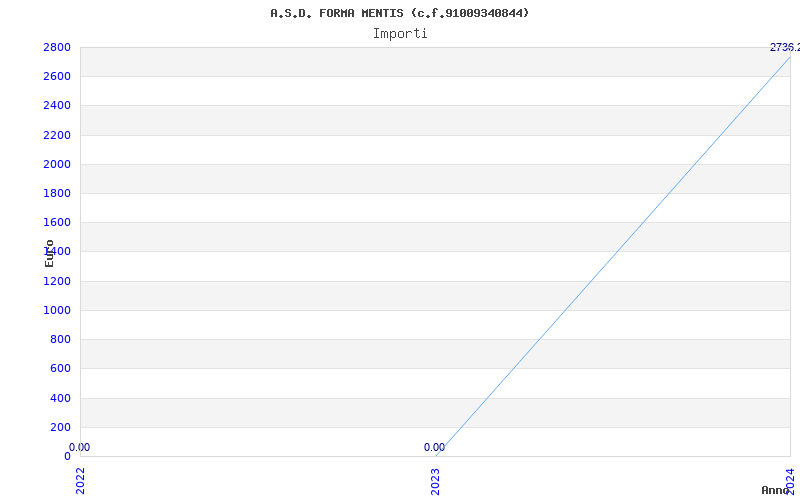Screen dimensions: 800x500
Task: Click the blue data line
Action: [613, 256]
